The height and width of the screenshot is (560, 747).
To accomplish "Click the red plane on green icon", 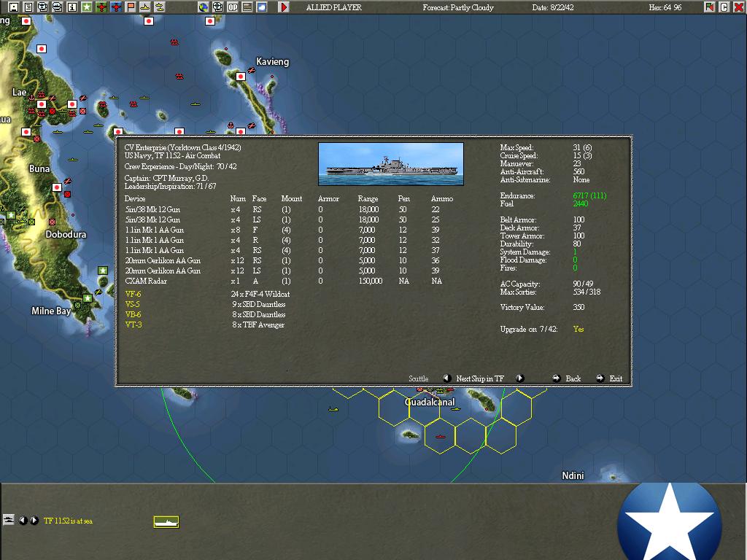I will pos(101,7).
